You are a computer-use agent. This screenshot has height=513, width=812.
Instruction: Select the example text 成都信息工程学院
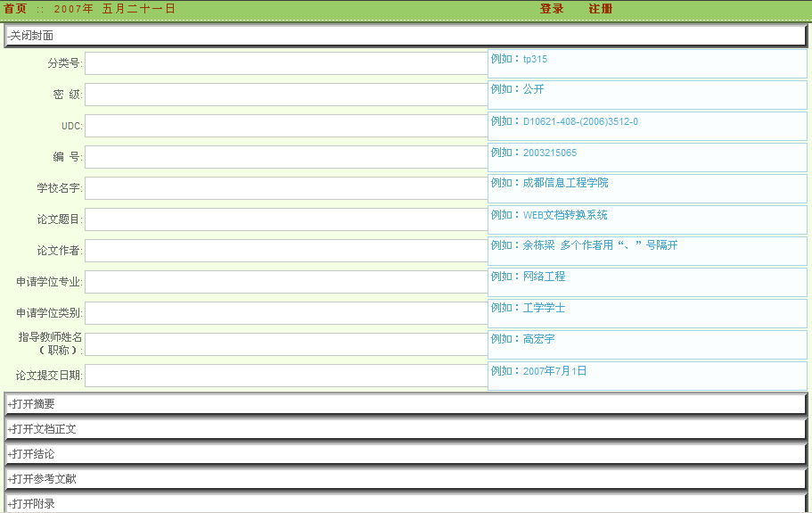pyautogui.click(x=565, y=183)
